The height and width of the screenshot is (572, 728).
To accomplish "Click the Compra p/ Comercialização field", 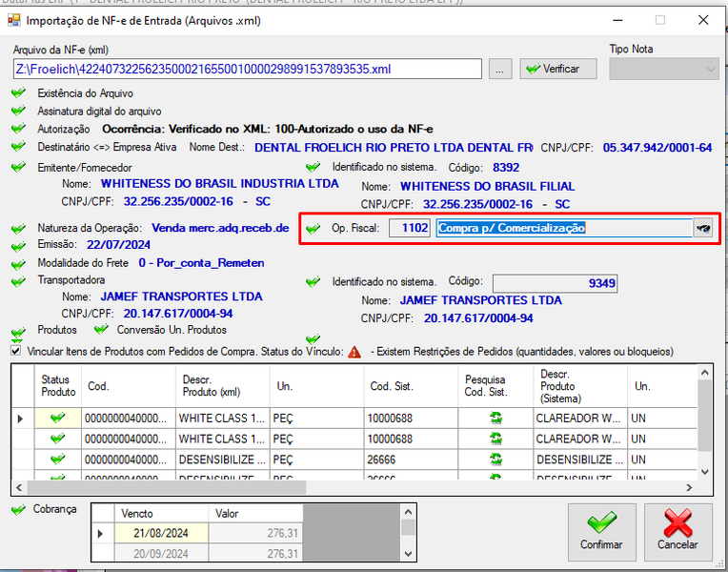I will tap(564, 228).
